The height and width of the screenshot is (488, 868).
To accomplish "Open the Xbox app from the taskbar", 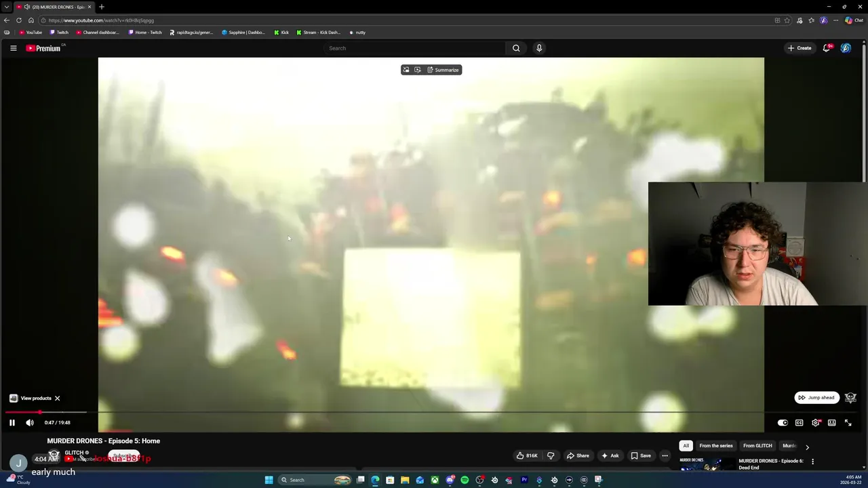I will pos(435,480).
